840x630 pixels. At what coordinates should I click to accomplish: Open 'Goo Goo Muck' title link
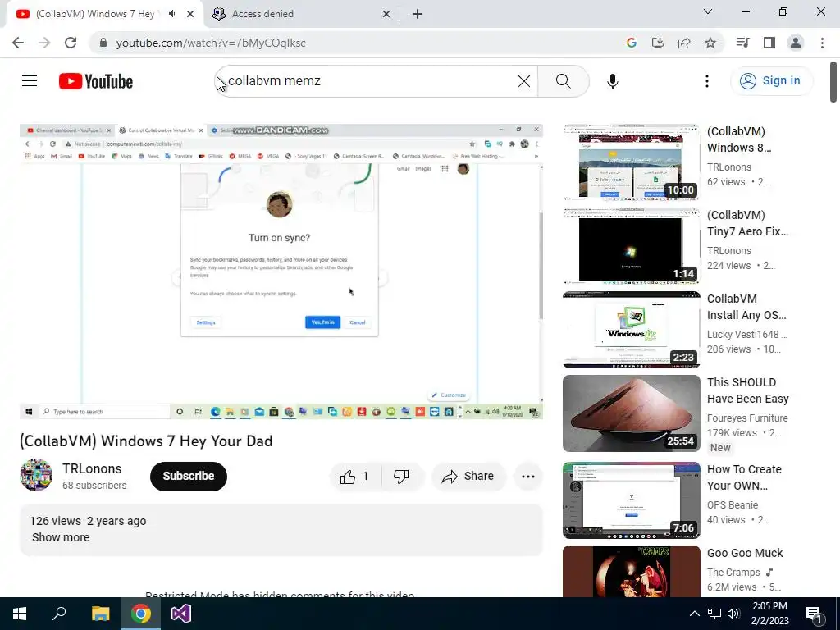(745, 553)
